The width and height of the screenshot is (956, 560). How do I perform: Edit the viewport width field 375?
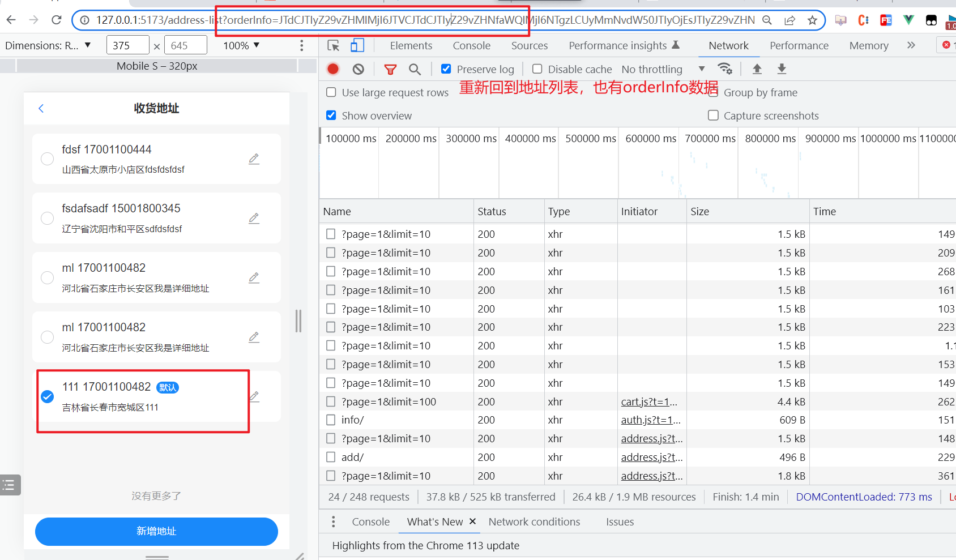click(128, 45)
